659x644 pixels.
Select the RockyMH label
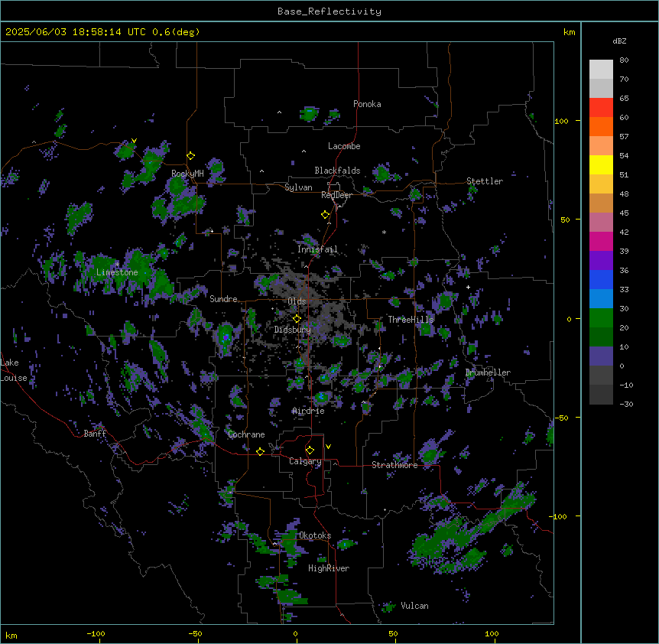pos(187,174)
